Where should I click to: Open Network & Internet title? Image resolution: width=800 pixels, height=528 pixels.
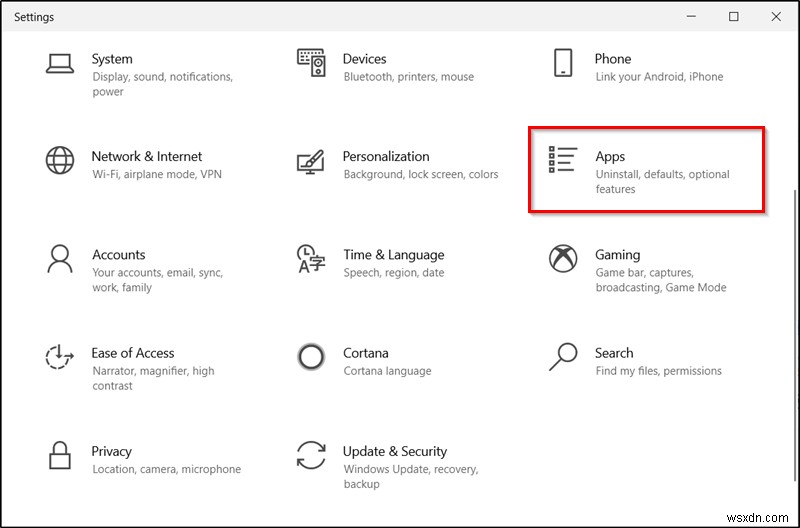146,157
